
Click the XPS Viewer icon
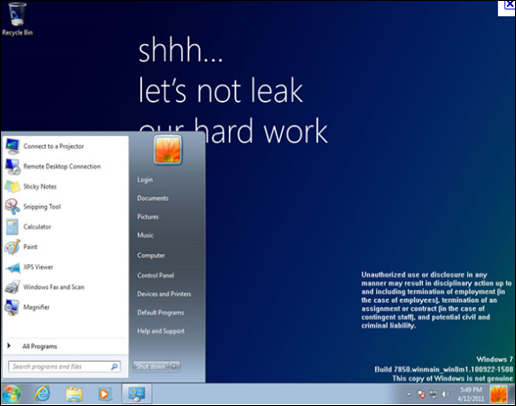click(13, 267)
